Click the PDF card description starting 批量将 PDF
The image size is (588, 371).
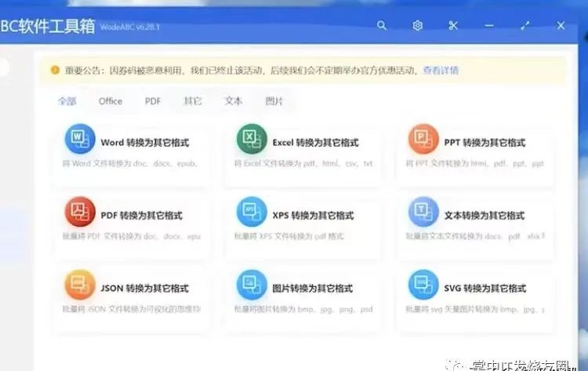click(132, 236)
